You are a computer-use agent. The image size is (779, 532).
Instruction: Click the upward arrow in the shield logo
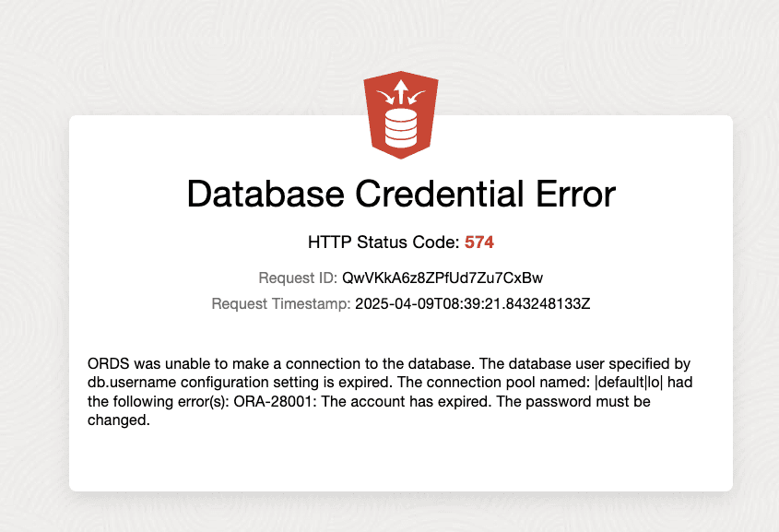[400, 90]
